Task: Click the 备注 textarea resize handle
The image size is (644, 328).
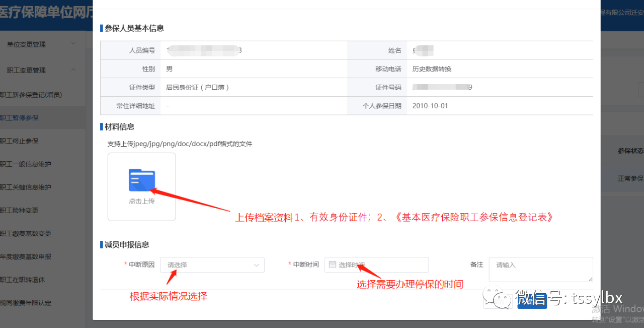Action: tap(590, 279)
